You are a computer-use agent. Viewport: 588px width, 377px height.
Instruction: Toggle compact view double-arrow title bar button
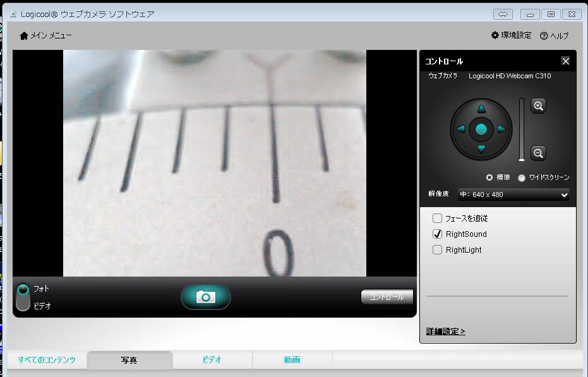pos(503,15)
